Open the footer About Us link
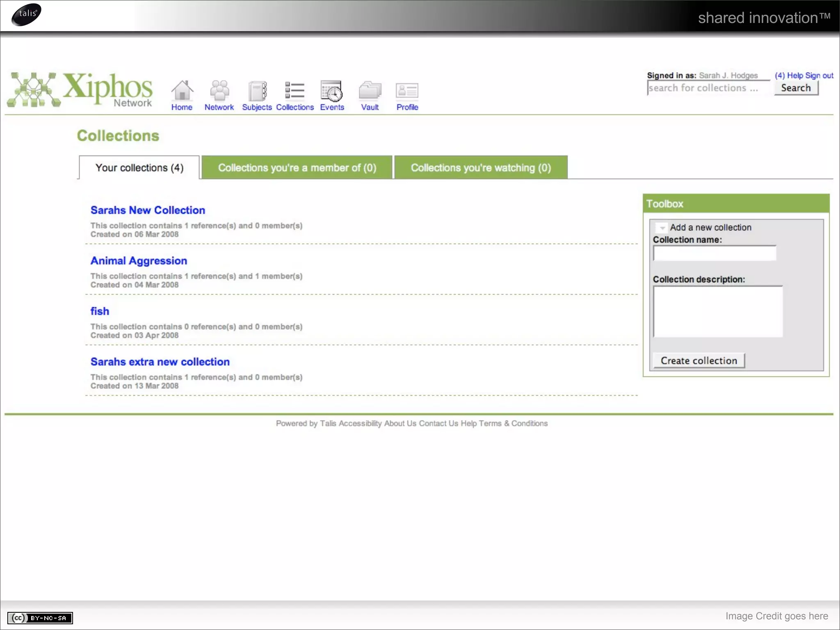 click(x=400, y=423)
